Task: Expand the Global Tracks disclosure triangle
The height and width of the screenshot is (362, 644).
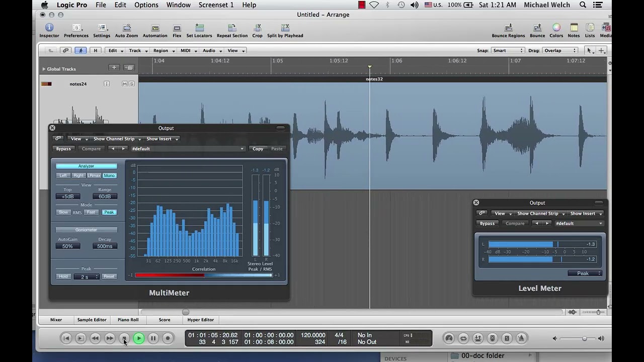Action: [x=44, y=69]
